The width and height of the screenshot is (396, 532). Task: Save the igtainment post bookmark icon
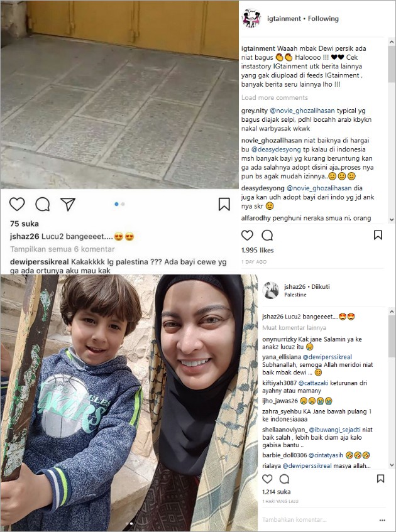pyautogui.click(x=378, y=235)
